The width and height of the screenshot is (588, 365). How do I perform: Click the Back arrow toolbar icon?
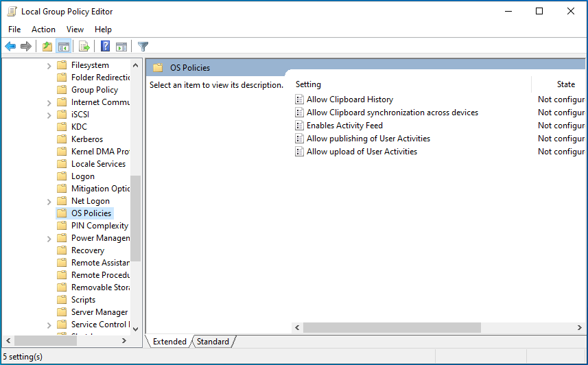point(10,47)
